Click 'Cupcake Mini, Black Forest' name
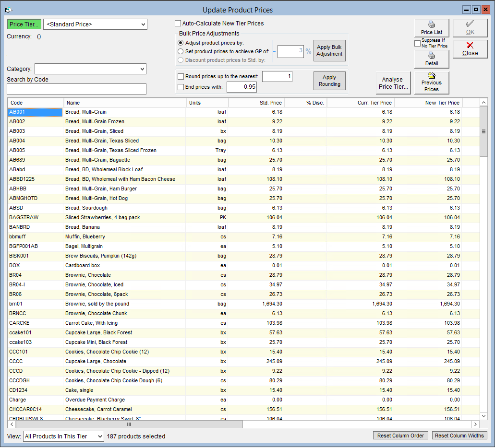The width and height of the screenshot is (495, 448). tap(97, 342)
